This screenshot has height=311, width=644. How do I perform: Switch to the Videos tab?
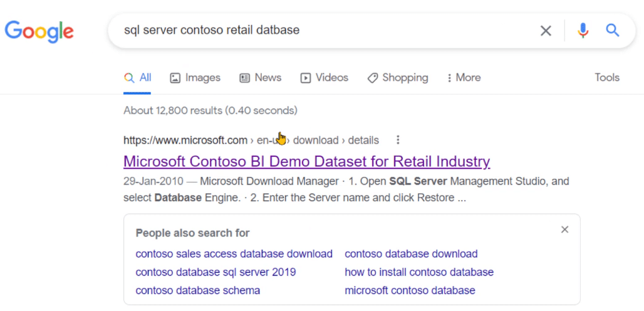324,78
